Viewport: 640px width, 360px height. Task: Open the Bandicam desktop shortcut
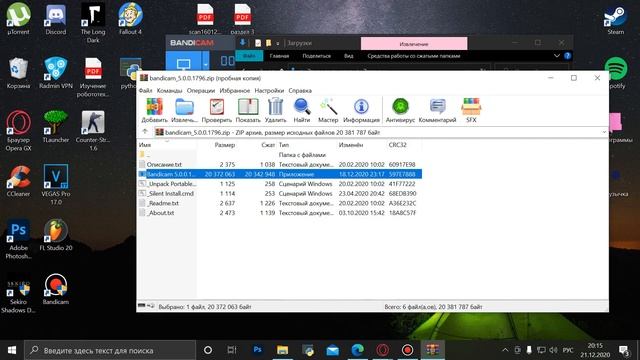point(56,289)
